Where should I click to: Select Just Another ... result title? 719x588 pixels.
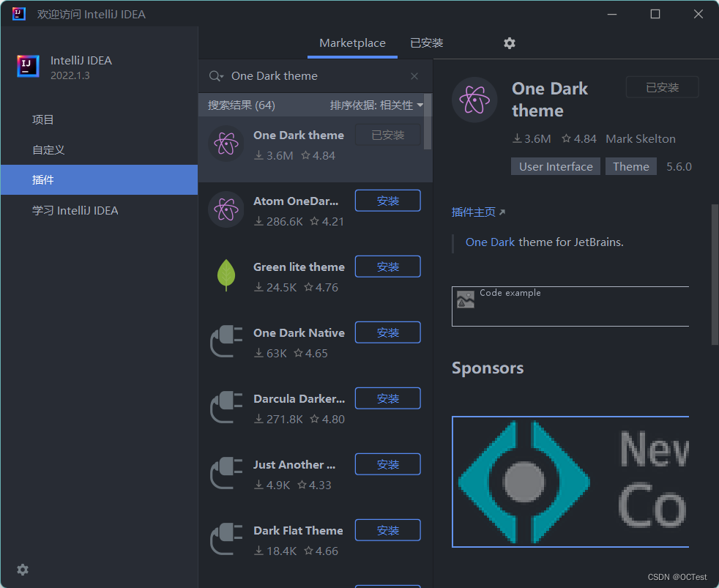pyautogui.click(x=294, y=465)
